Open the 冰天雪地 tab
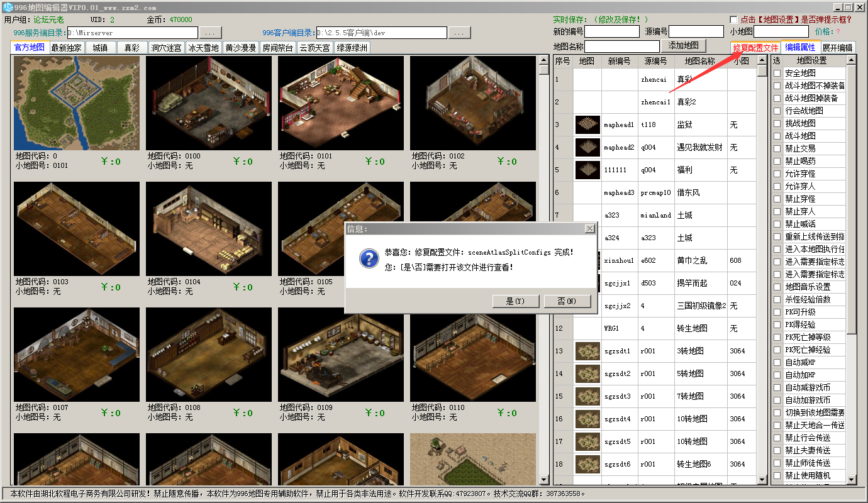 [x=203, y=48]
